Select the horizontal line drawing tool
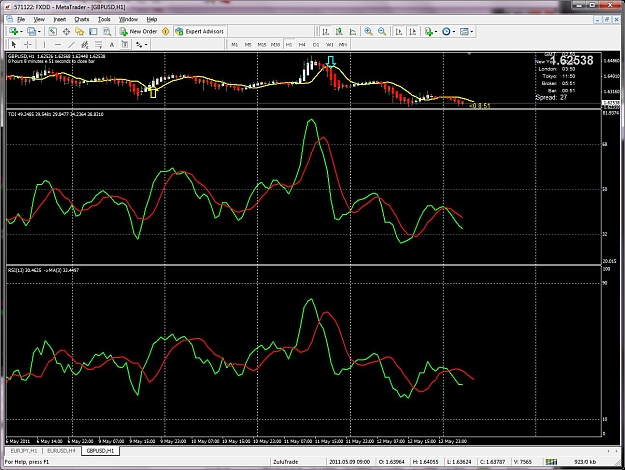Viewport: 625px width, 470px height. tap(58, 45)
